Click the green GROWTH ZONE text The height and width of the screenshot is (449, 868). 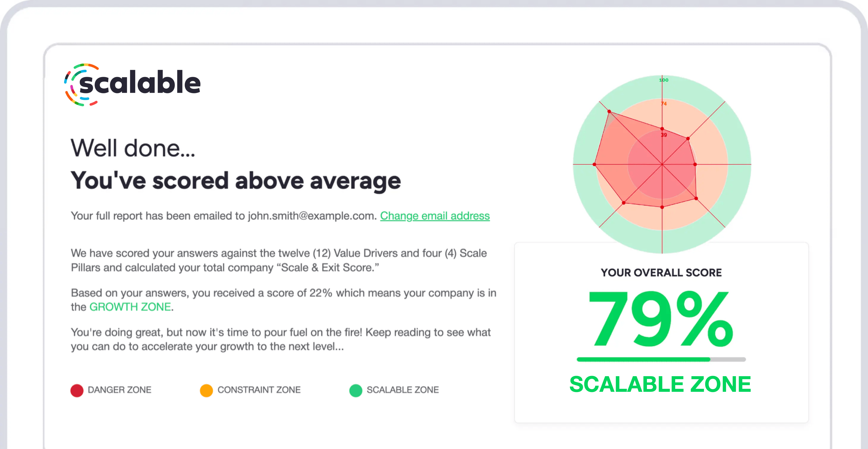click(x=130, y=307)
